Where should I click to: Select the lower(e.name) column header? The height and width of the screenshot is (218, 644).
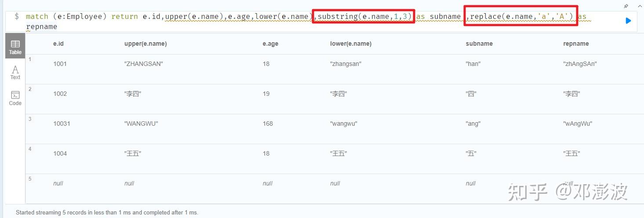pyautogui.click(x=351, y=44)
